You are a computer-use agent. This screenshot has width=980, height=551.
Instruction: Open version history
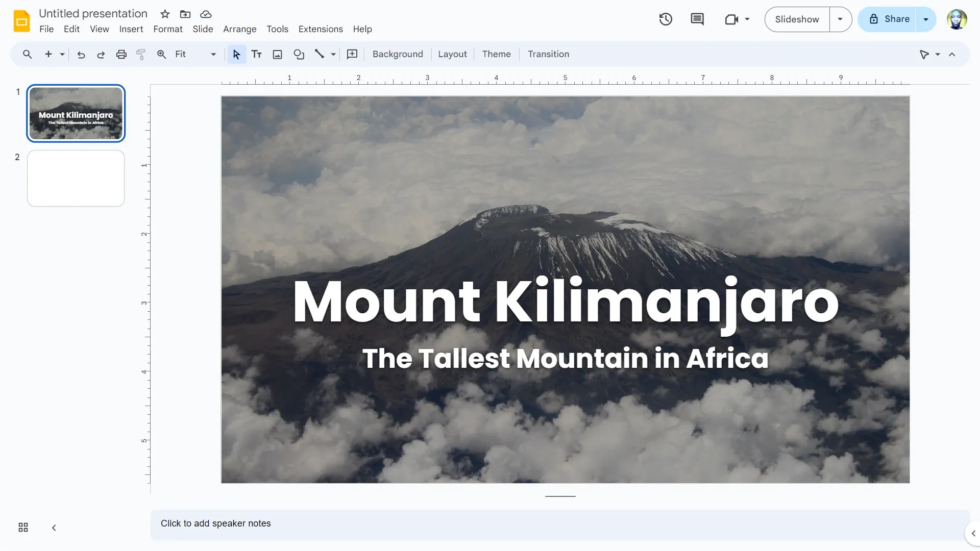(x=666, y=19)
